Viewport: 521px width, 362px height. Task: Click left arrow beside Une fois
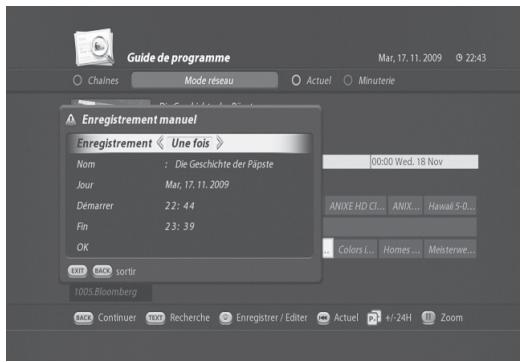(x=160, y=143)
